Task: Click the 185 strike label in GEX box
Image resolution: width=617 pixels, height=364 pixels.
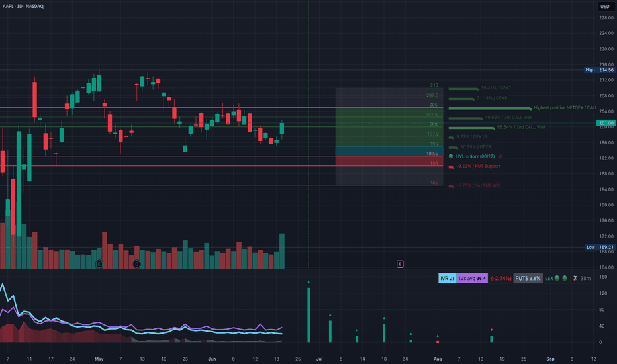Action: tap(434, 183)
